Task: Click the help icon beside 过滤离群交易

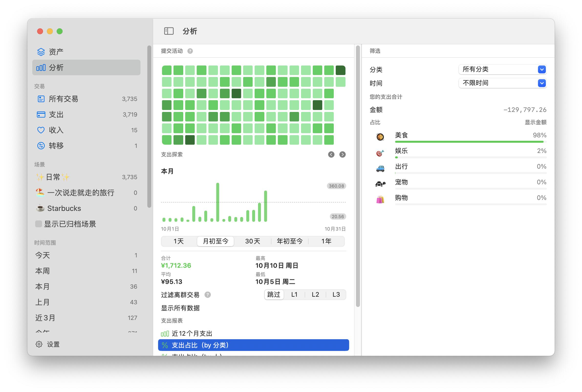Action: click(207, 295)
